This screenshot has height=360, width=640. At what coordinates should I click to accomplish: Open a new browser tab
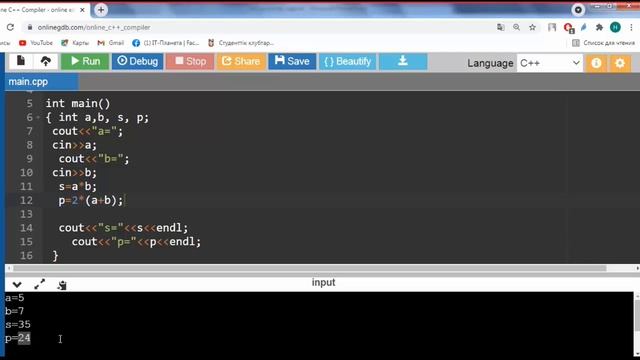tap(101, 10)
